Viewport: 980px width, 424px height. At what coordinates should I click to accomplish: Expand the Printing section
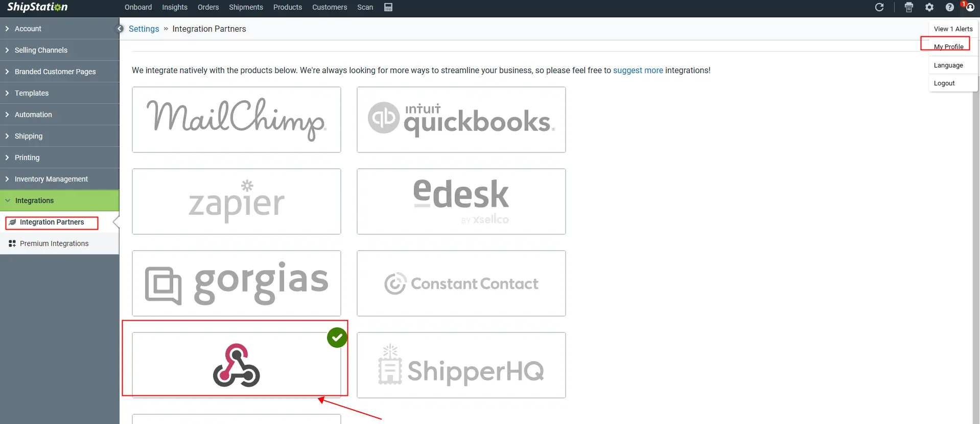click(x=59, y=158)
